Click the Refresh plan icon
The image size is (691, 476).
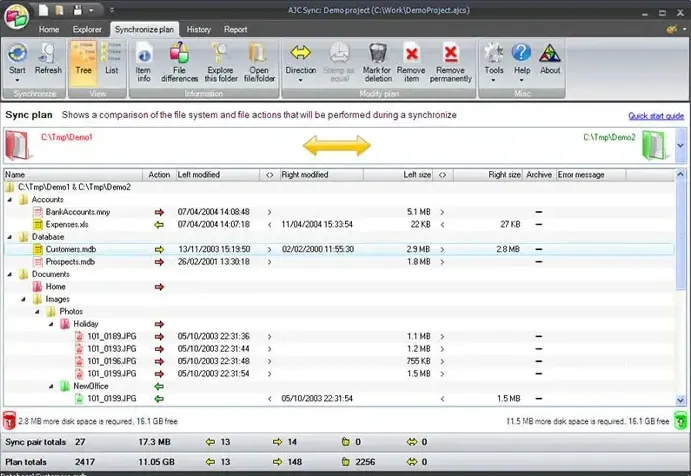[48, 54]
